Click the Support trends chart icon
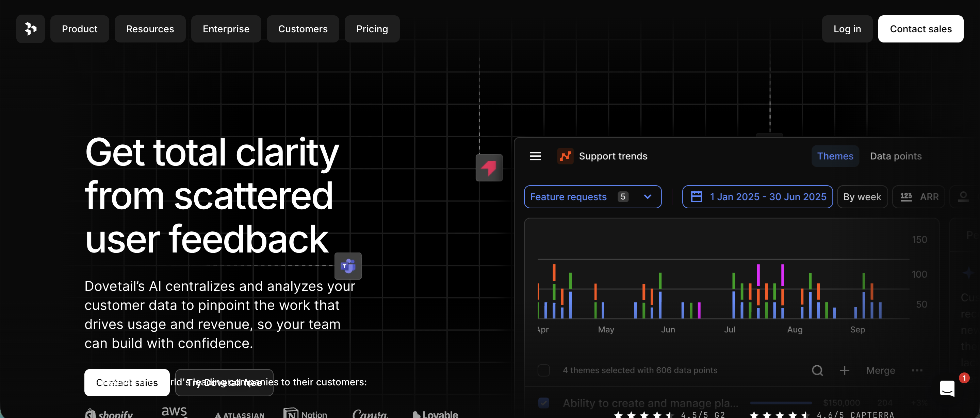 (565, 156)
